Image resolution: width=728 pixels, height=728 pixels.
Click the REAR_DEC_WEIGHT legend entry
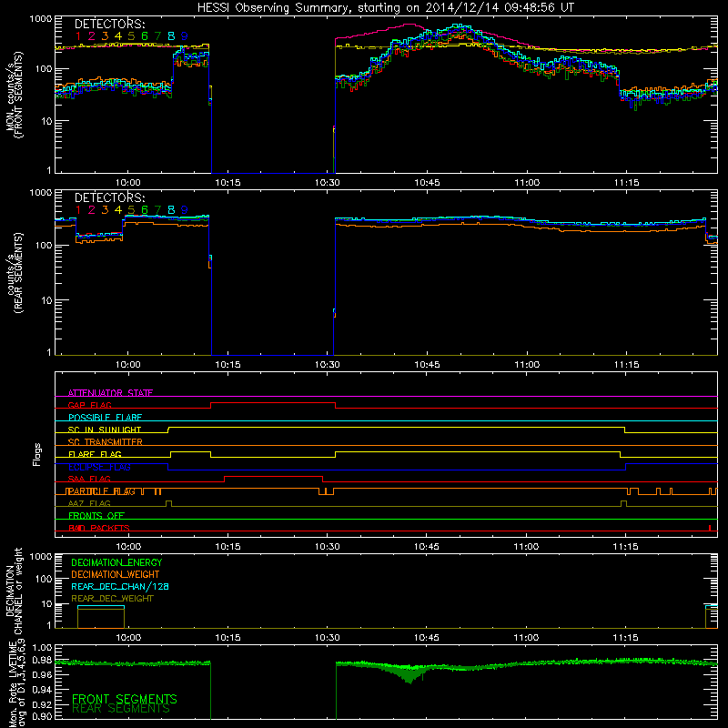pyautogui.click(x=112, y=599)
